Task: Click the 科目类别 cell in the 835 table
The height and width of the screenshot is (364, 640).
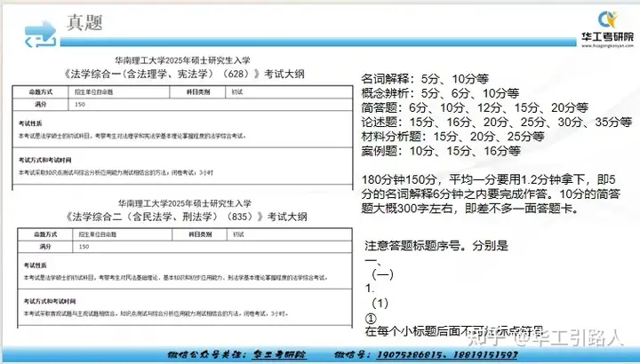Action: tap(200, 234)
